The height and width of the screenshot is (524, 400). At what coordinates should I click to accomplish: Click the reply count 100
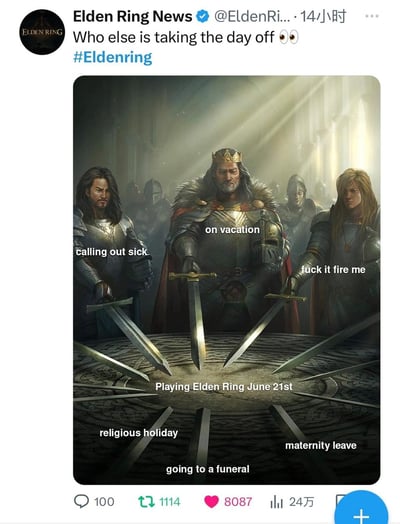[x=104, y=502]
